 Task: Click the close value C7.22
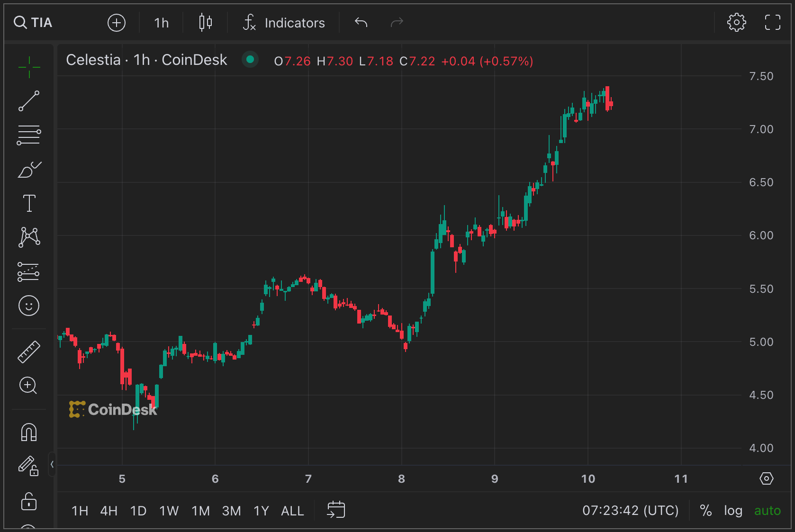417,61
